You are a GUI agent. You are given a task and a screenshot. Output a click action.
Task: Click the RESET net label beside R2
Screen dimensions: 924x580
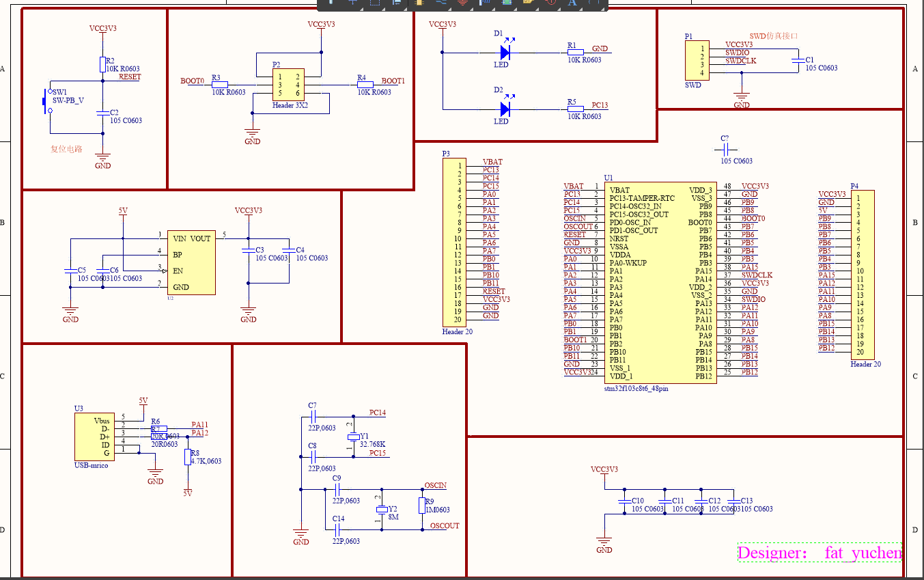[130, 77]
